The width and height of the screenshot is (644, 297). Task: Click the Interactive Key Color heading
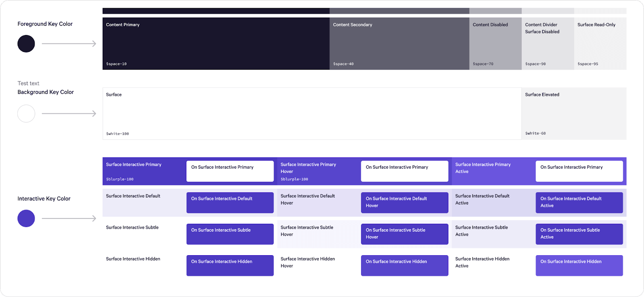coord(44,198)
